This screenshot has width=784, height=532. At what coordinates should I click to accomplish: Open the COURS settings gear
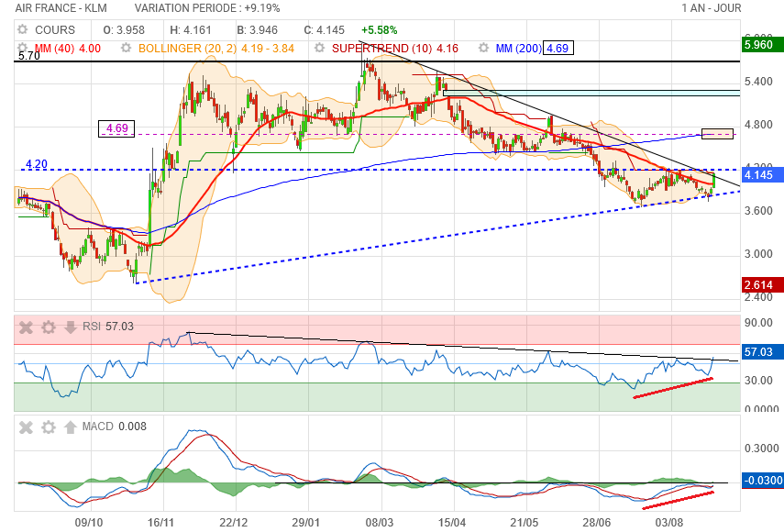[23, 29]
